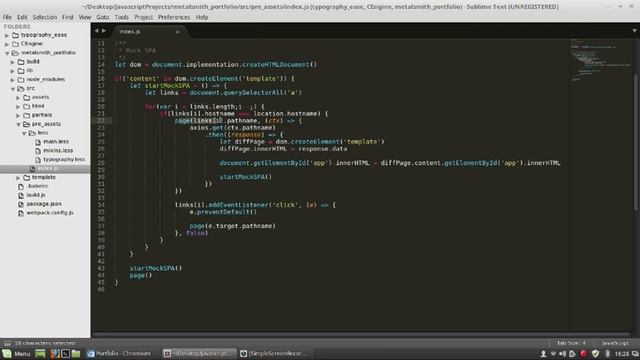Change JavaScript syntax in status bar
Screen dimensions: 640x360
pos(615,343)
